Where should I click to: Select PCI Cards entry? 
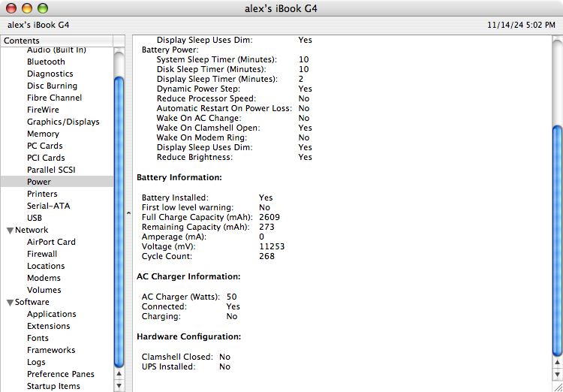coord(46,158)
